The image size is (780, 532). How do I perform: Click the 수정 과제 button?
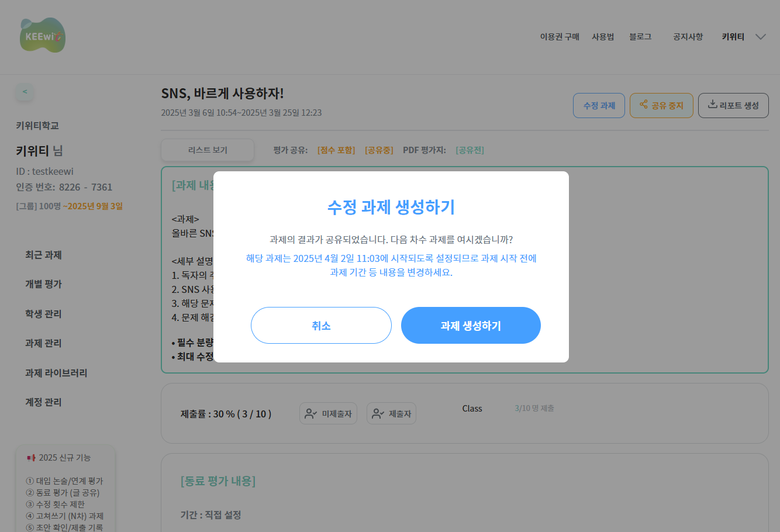pyautogui.click(x=599, y=106)
